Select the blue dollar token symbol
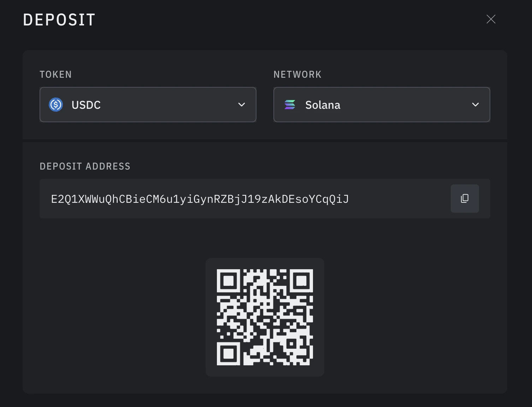This screenshot has height=407, width=532. click(55, 105)
